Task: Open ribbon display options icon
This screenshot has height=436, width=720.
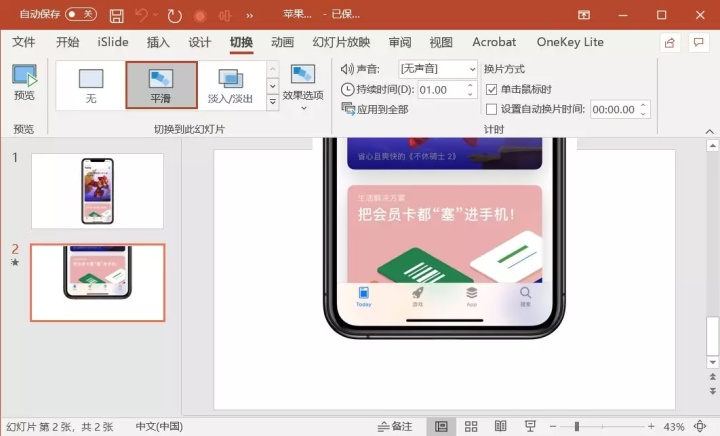Action: pyautogui.click(x=584, y=15)
